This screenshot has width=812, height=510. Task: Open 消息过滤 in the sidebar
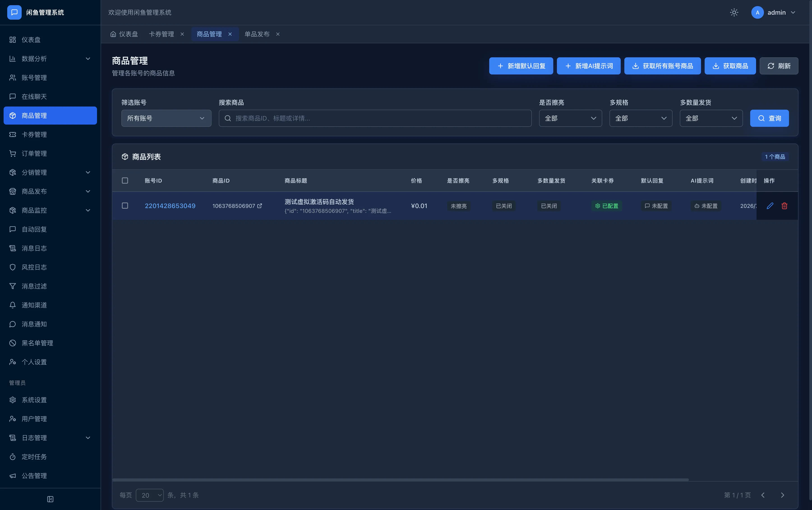50,286
